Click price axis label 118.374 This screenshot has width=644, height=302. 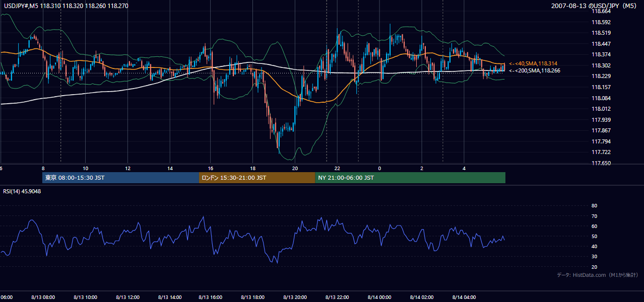(601, 54)
